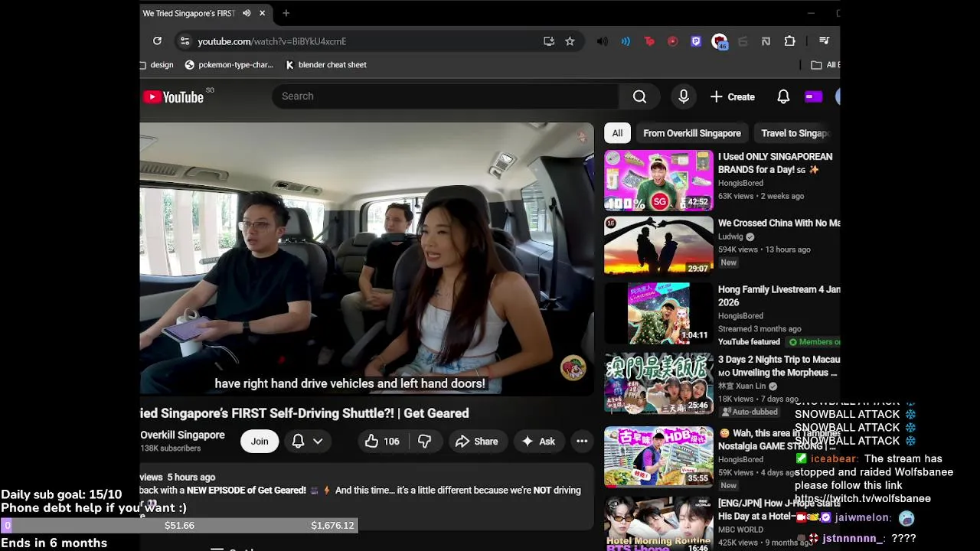Click the Xuan Lin channel name
This screenshot has width=980, height=551.
(x=742, y=386)
